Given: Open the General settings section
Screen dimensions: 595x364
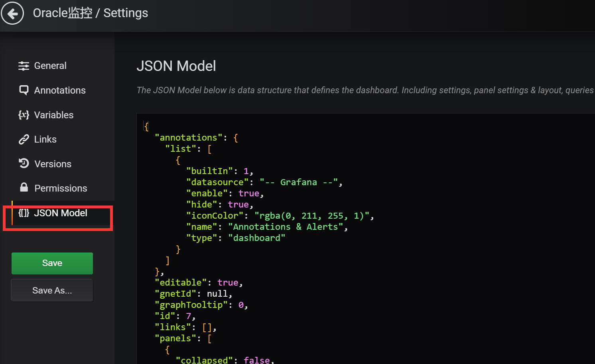Looking at the screenshot, I should (50, 66).
